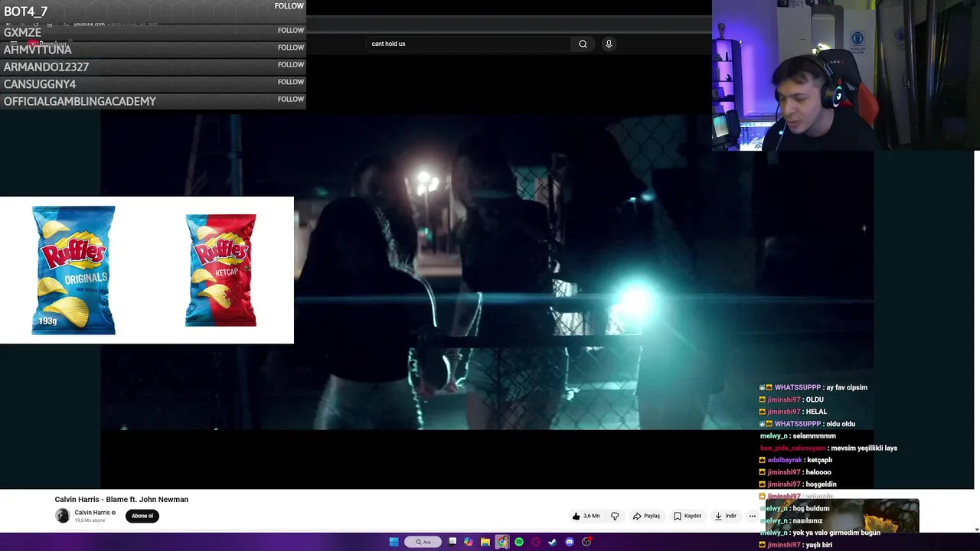Viewport: 980px width, 551px height.
Task: Follow GXMZE in the overlay list
Action: click(x=291, y=31)
